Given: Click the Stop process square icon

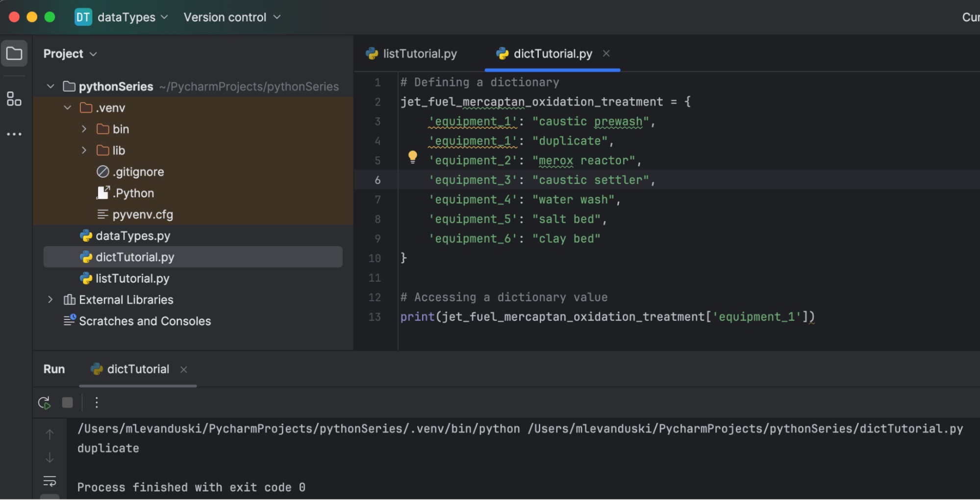Looking at the screenshot, I should 68,403.
